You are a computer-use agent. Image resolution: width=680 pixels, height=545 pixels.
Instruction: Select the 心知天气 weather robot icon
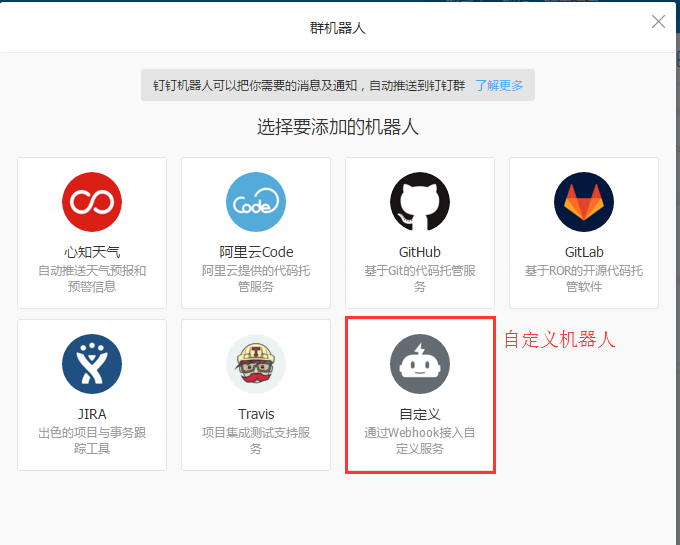pos(92,202)
